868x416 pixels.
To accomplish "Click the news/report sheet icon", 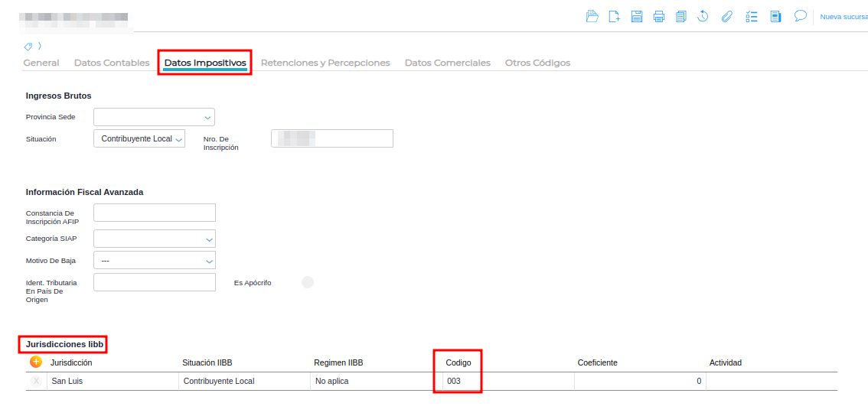I will tap(775, 16).
